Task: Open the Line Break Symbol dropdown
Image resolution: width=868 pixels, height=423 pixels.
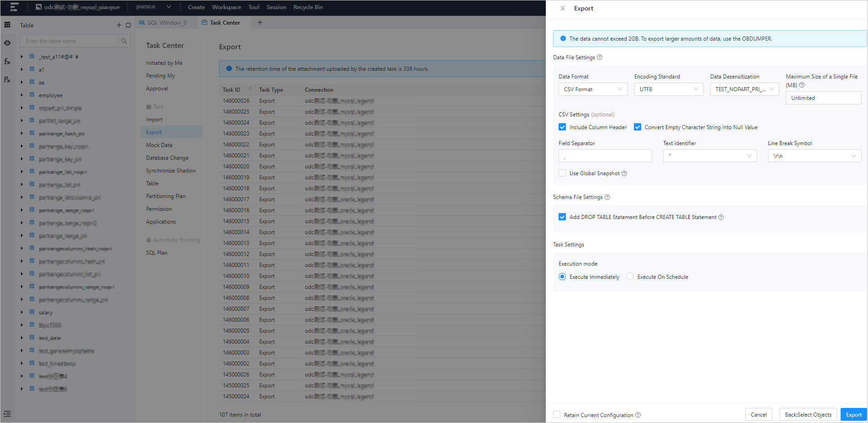Action: click(815, 156)
